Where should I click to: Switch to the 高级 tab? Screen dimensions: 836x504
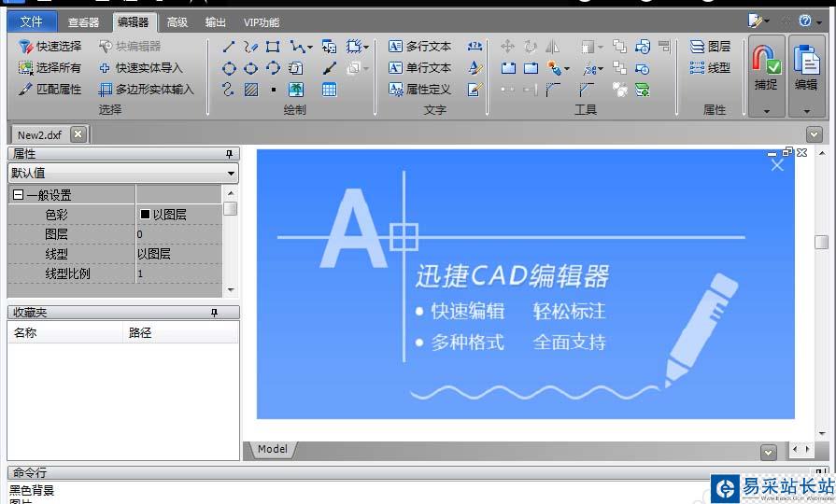(177, 22)
